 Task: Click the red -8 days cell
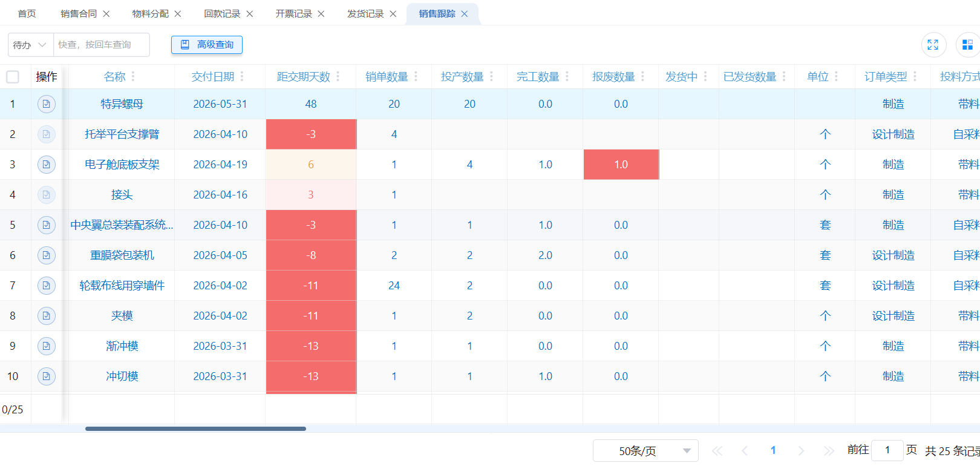pos(311,255)
